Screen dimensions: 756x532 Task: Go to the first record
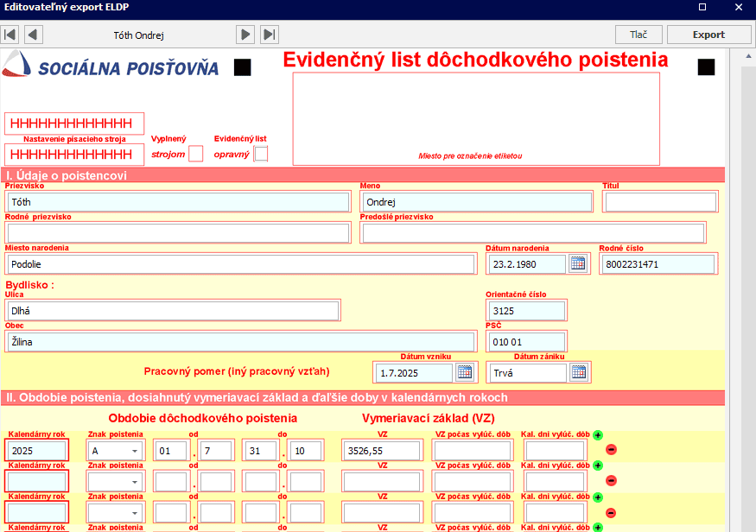pyautogui.click(x=10, y=35)
